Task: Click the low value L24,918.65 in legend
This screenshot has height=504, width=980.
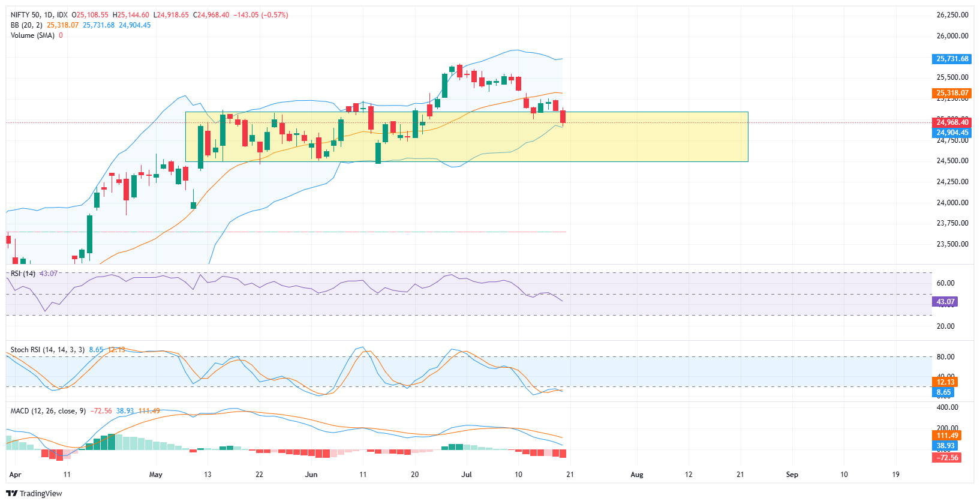Action: [171, 15]
